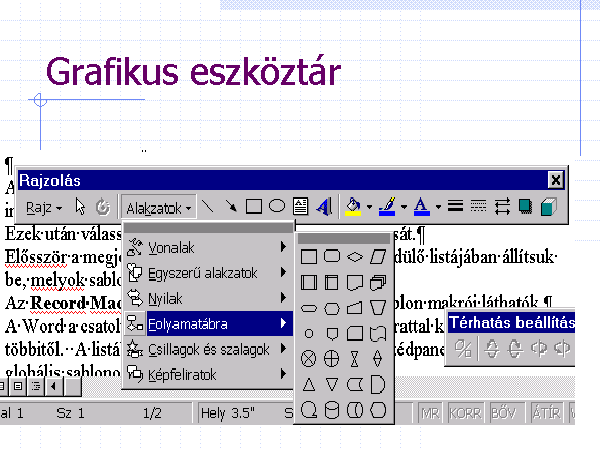The height and width of the screenshot is (450, 600).
Task: Expand the fill color dropdown arrow
Action: coord(368,208)
